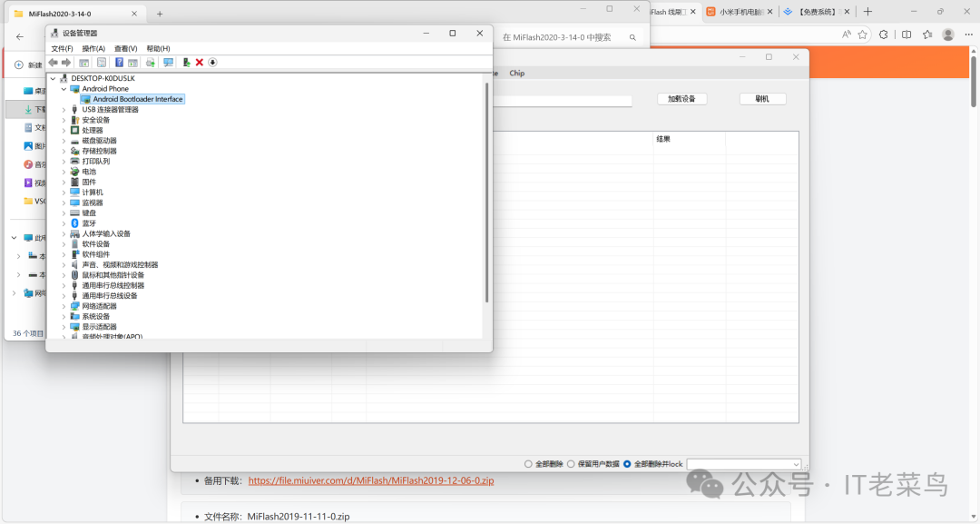Image resolution: width=980 pixels, height=524 pixels.
Task: Switch to the Chip tab in MiFlash
Action: 516,73
